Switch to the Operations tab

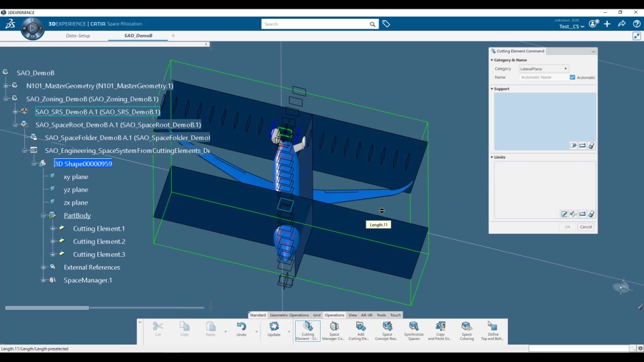pyautogui.click(x=334, y=315)
